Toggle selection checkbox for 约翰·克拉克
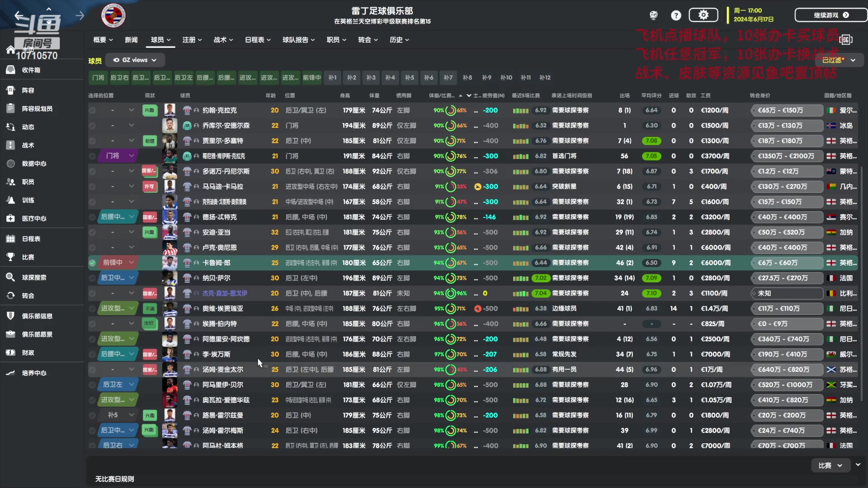Image resolution: width=868 pixels, height=488 pixels. (x=92, y=110)
